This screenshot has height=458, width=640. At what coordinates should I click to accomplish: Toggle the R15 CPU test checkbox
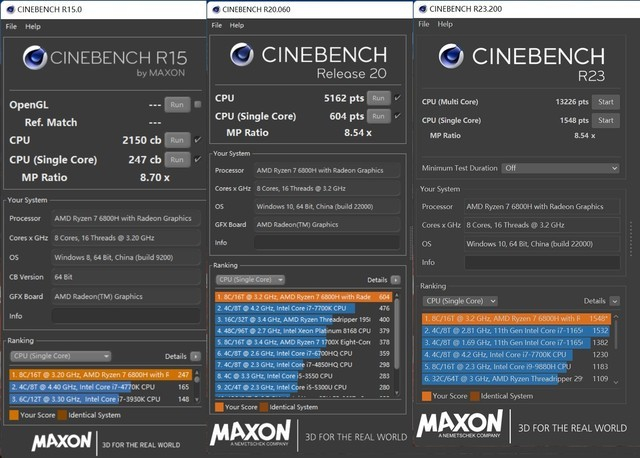tap(196, 140)
